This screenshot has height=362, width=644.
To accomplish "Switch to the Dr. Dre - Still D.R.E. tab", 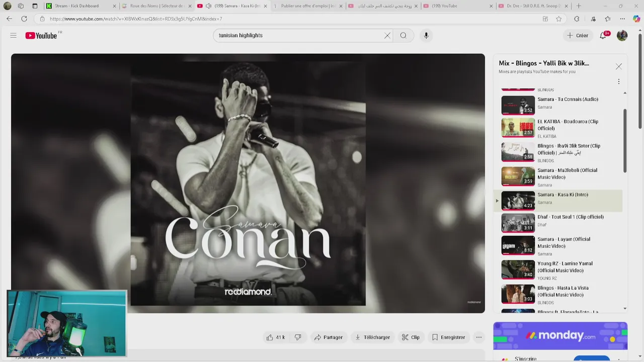I will (533, 6).
